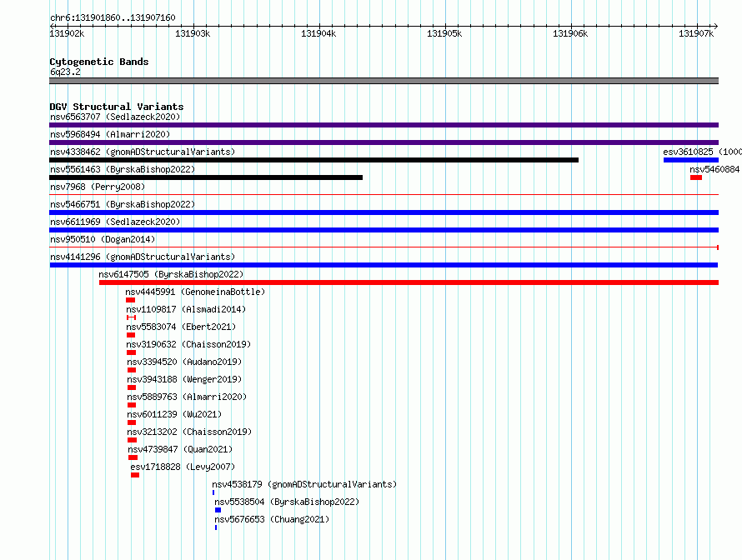Open the esv1718828 (Levy2007) label
Image resolution: width=742 pixels, height=560 pixels.
pyautogui.click(x=183, y=467)
